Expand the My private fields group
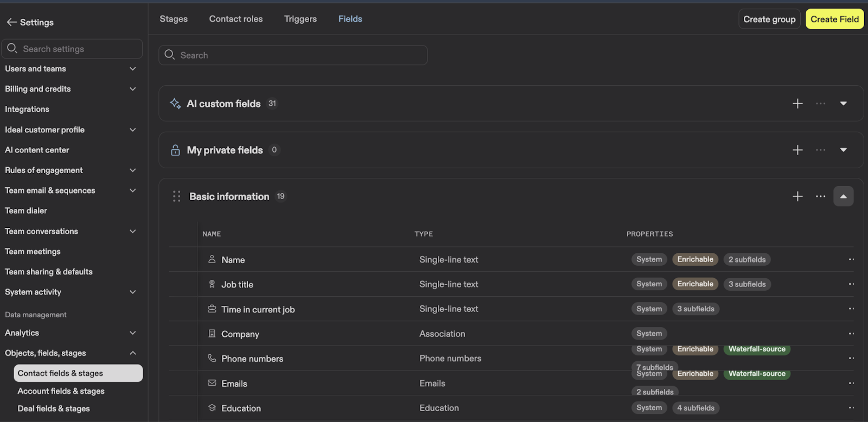Viewport: 868px width, 422px height. [843, 150]
